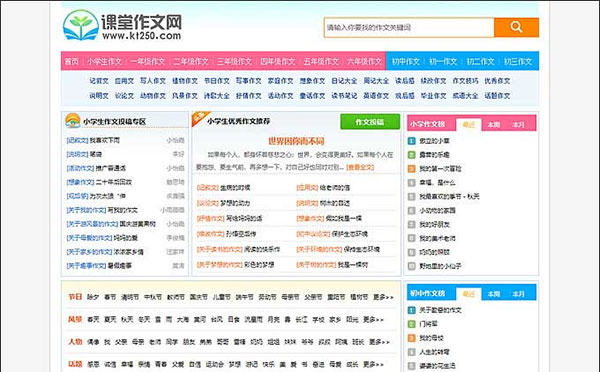Click the orange corner ribbon on 小学生优秀作文推荐
This screenshot has height=372, width=600.
tap(200, 118)
